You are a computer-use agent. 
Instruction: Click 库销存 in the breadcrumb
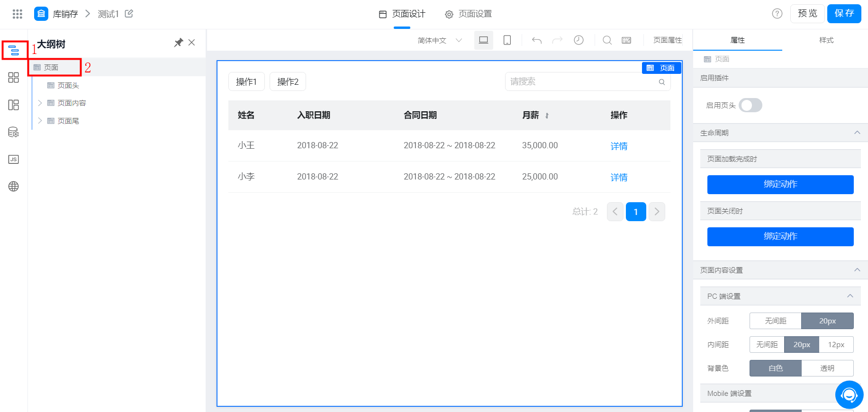[x=65, y=14]
